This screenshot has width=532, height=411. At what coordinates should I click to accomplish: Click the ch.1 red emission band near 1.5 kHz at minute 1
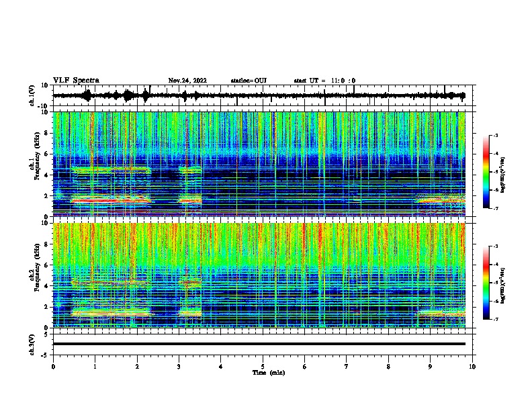[x=111, y=201]
